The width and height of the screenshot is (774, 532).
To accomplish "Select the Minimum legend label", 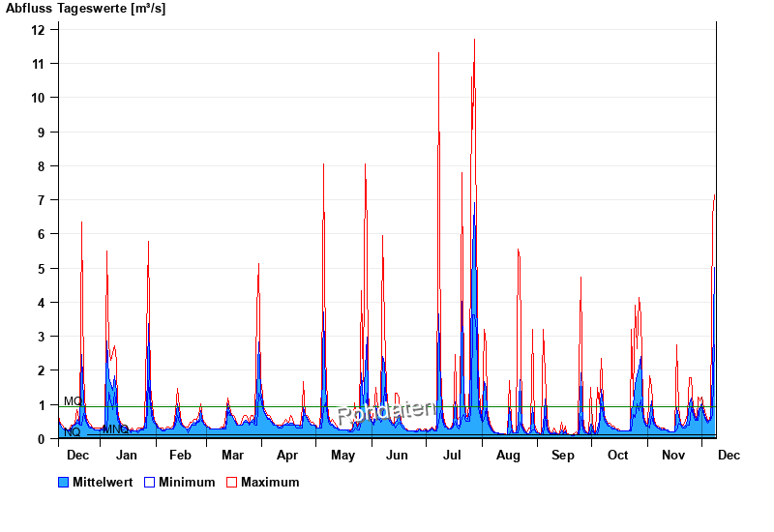I will click(187, 482).
